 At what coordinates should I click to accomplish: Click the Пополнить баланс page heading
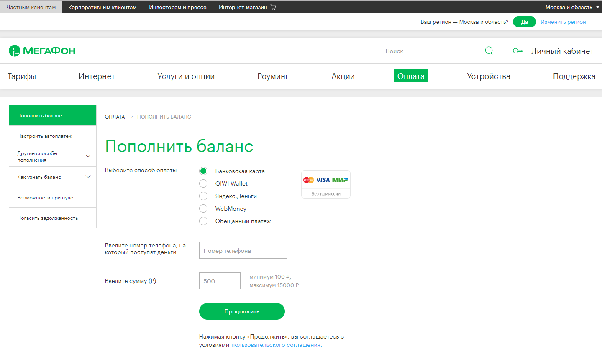[x=179, y=147]
